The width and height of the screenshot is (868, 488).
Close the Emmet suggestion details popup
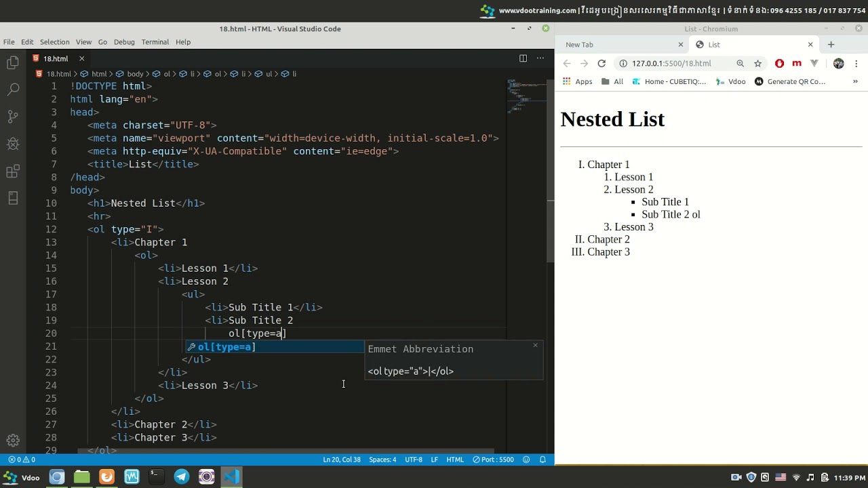pyautogui.click(x=535, y=345)
